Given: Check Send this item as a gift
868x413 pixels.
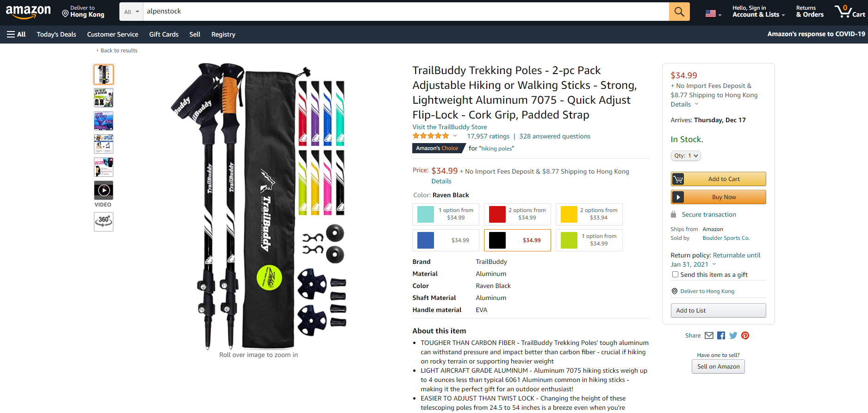Looking at the screenshot, I should tap(675, 275).
